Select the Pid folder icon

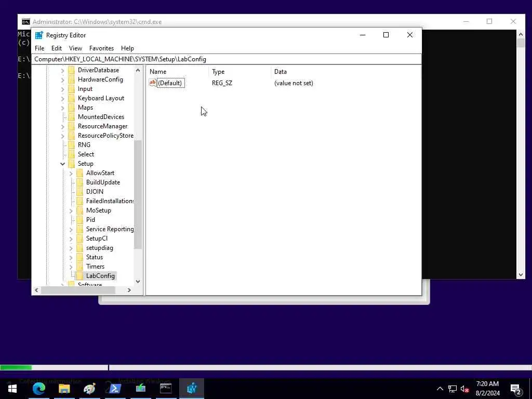79,220
